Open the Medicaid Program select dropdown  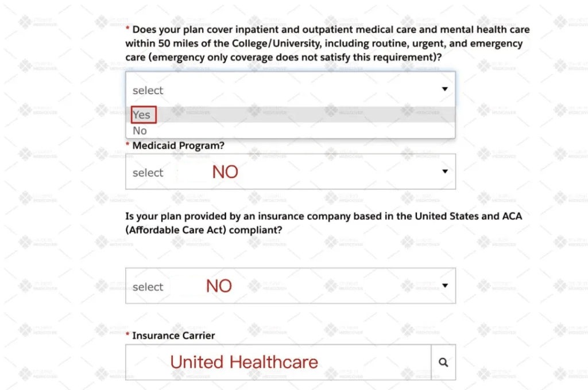tap(291, 171)
